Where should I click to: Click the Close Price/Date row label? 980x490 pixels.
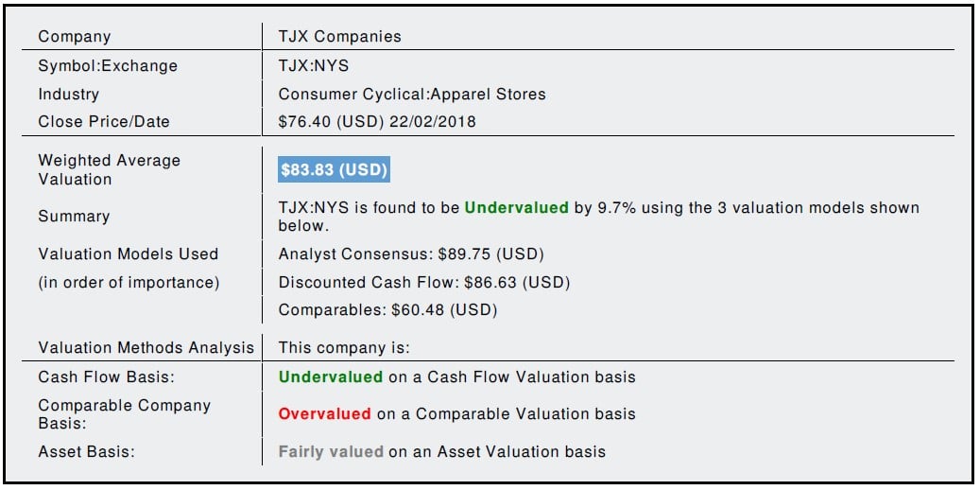coord(104,122)
